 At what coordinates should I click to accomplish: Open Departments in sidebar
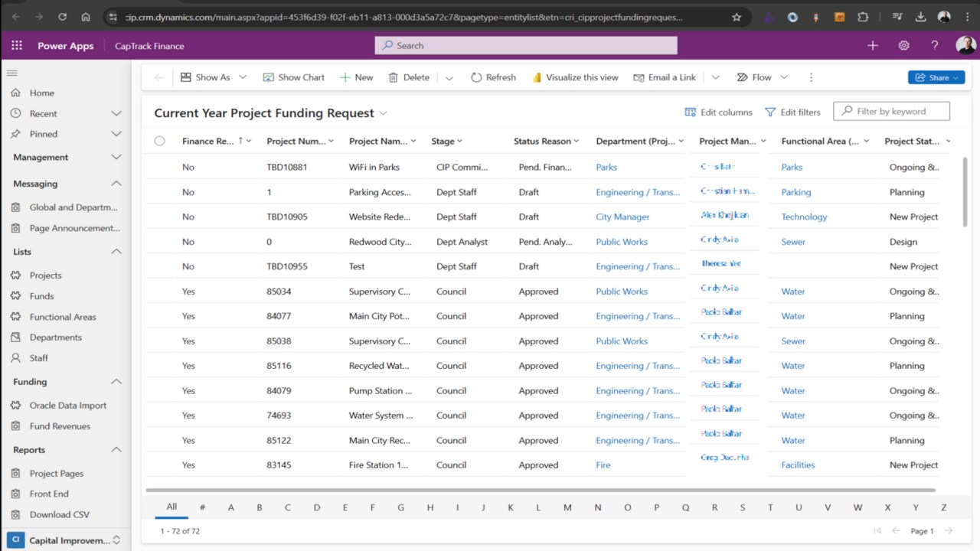pyautogui.click(x=55, y=337)
